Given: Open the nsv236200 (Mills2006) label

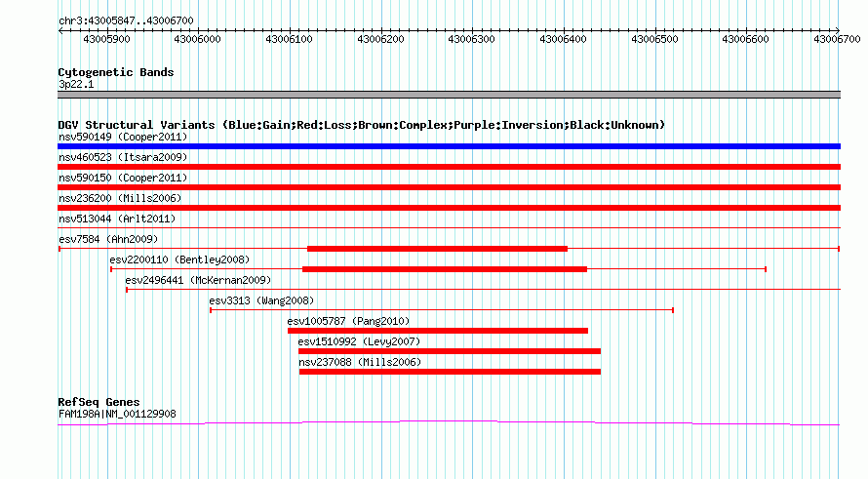Looking at the screenshot, I should 120,198.
